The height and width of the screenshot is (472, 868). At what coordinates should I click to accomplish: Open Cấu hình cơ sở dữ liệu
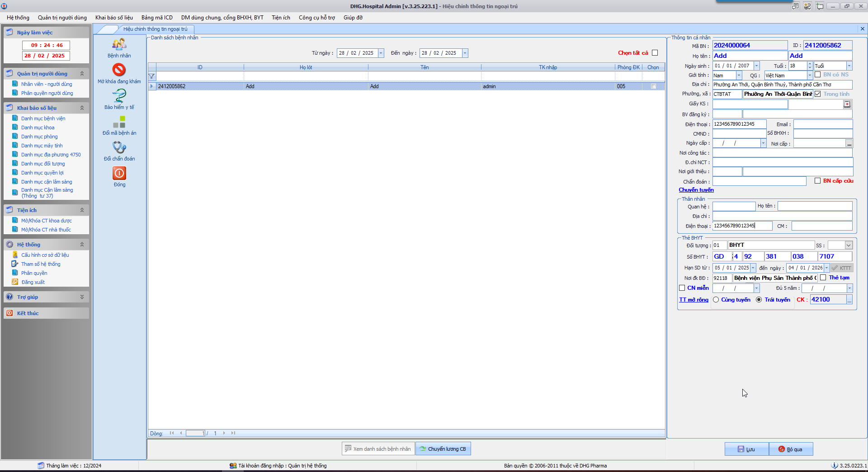45,255
